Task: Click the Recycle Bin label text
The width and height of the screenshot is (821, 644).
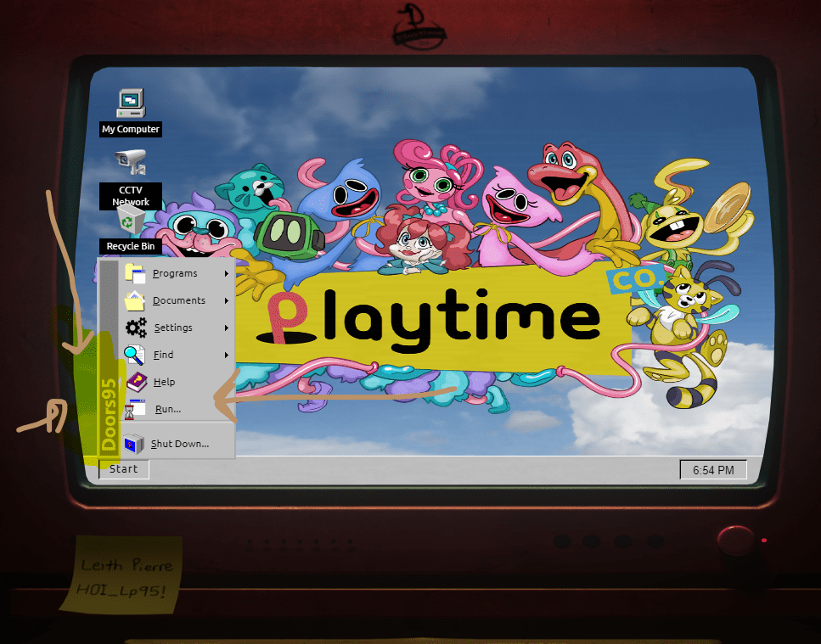Action: tap(131, 246)
